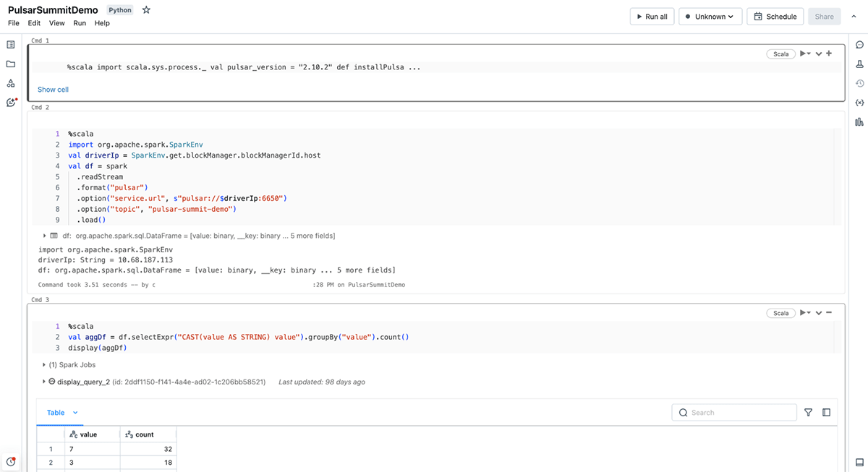This screenshot has width=868, height=472.
Task: Run the Cmd 3 cell with play icon
Action: [x=802, y=313]
